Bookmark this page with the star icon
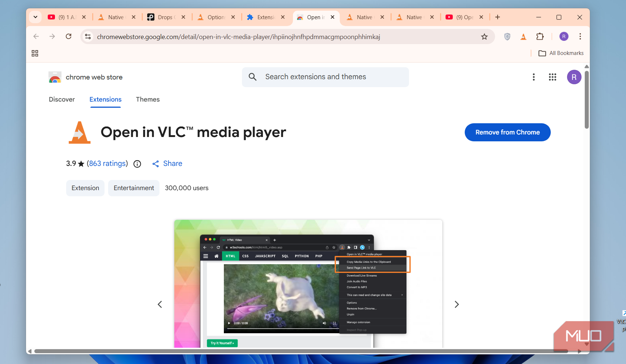 click(x=484, y=37)
